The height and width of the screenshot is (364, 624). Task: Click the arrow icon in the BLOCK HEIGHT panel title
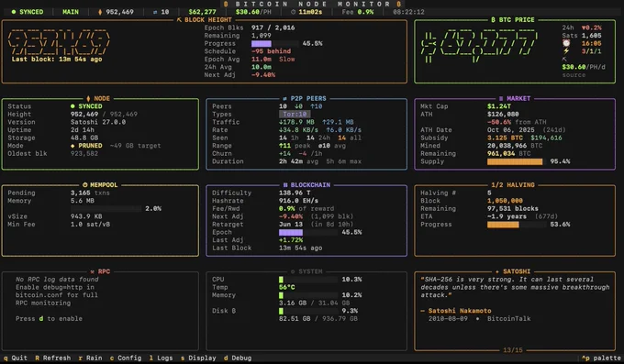coord(179,19)
